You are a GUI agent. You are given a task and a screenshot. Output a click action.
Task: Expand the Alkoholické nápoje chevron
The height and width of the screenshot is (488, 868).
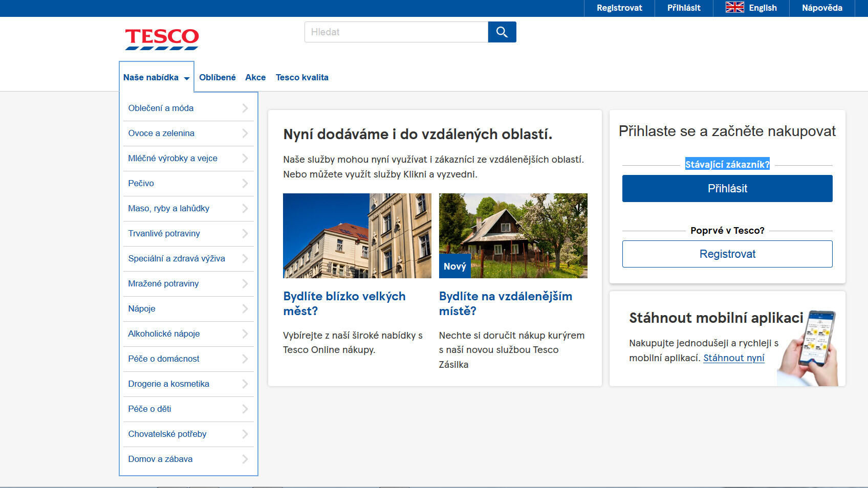coord(245,334)
